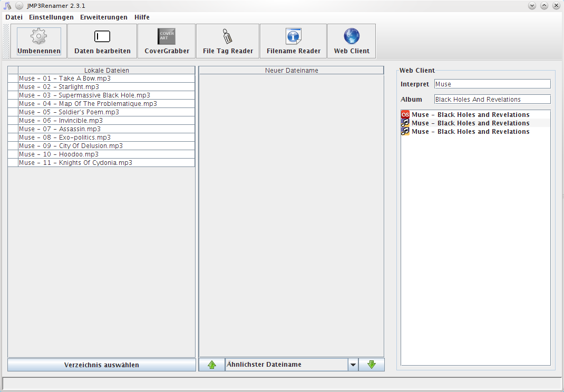Image resolution: width=564 pixels, height=392 pixels.
Task: Minimize the JMP3Renamer window
Action: [532, 6]
